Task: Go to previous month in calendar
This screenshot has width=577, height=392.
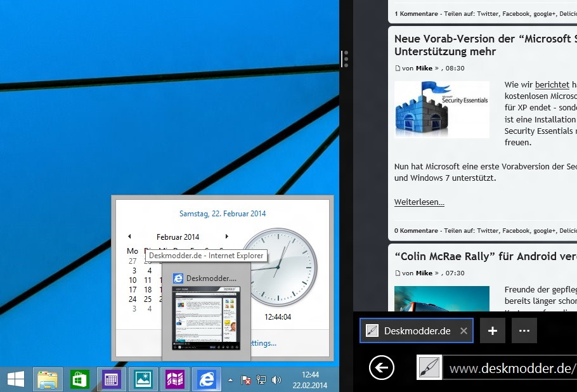Action: [x=129, y=237]
